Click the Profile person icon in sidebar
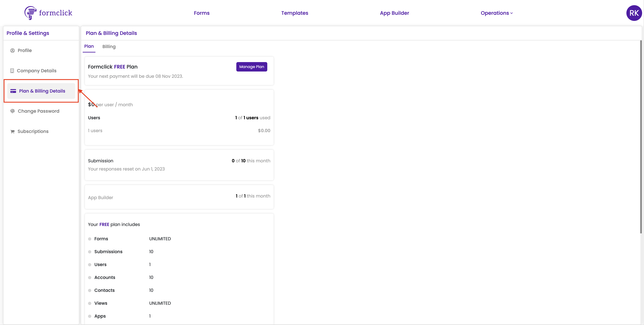The height and width of the screenshot is (325, 644). [13, 50]
